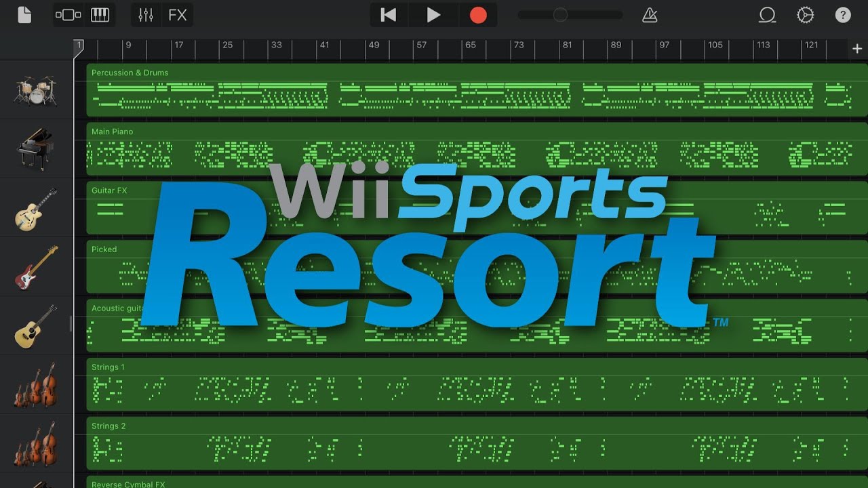Click bar 33 on the ruler
868x488 pixels.
click(276, 45)
